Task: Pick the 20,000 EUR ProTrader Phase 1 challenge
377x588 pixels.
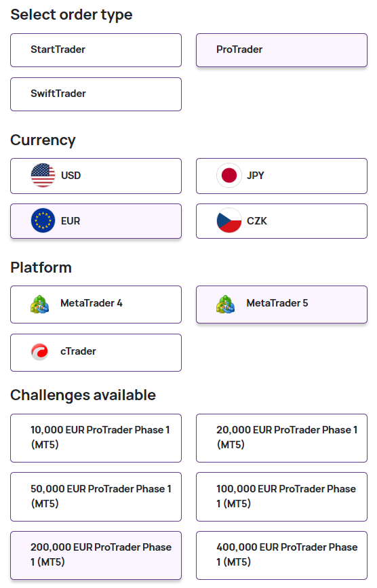Action: tap(281, 438)
